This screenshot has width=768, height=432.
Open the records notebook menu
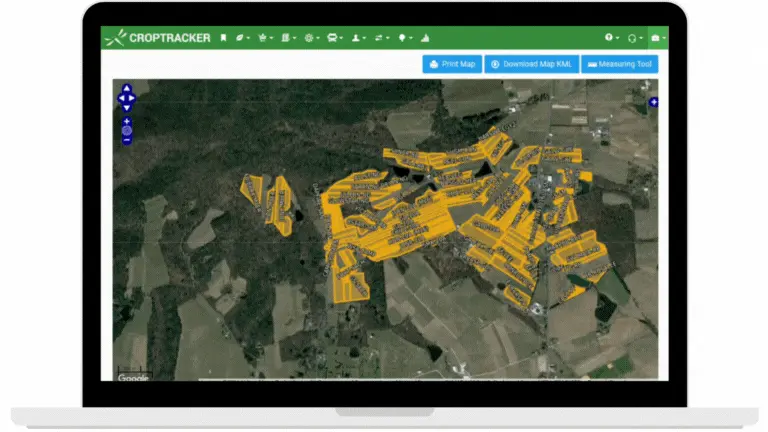[288, 38]
